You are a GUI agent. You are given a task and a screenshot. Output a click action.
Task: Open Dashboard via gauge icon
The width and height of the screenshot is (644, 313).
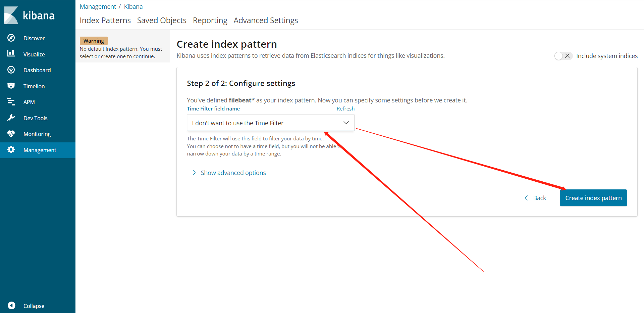click(11, 70)
